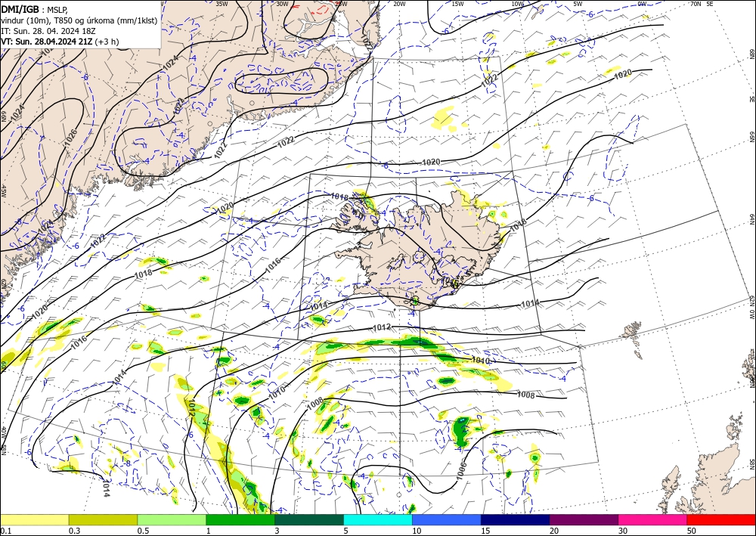
Task: Click the '15' legend value
Action: [x=485, y=531]
